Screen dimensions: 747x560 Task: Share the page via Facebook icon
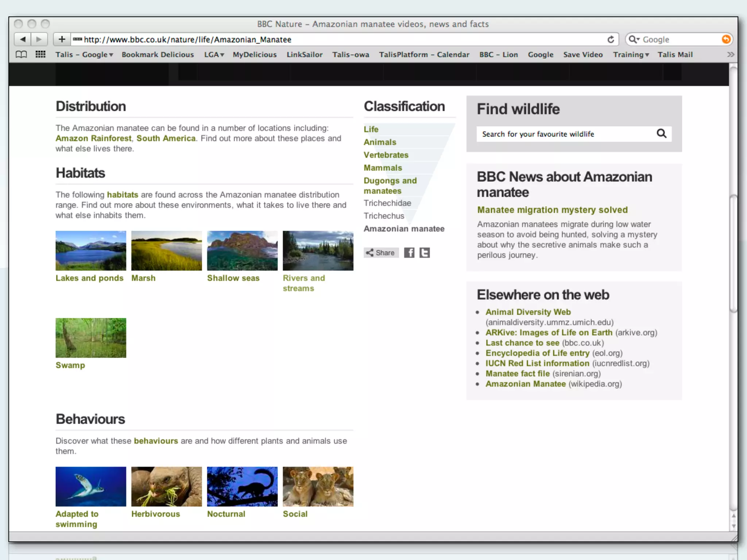(x=409, y=253)
